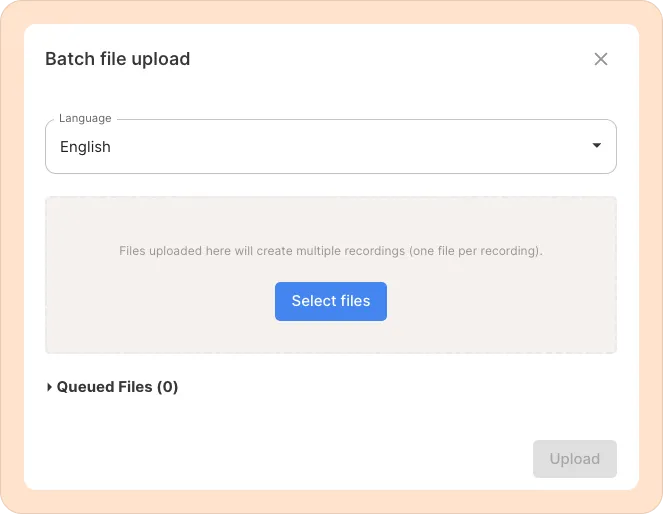Click blank area below Select files button

[331, 338]
